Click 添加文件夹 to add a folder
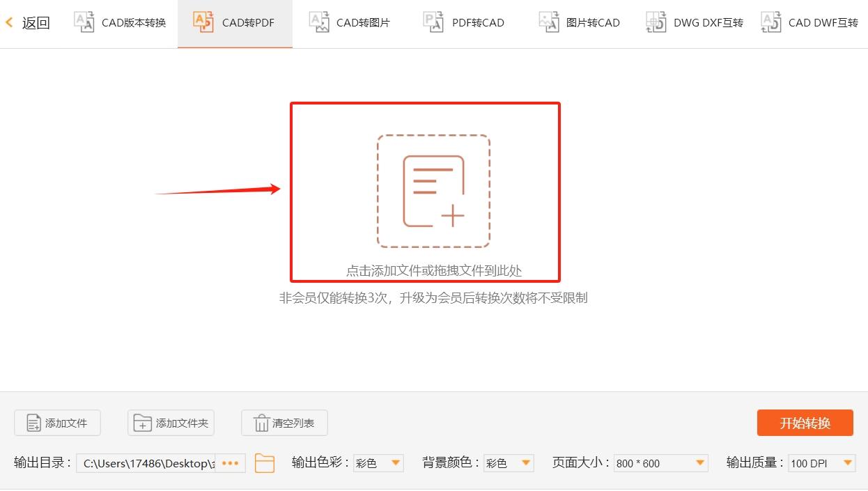The width and height of the screenshot is (868, 491). click(171, 422)
